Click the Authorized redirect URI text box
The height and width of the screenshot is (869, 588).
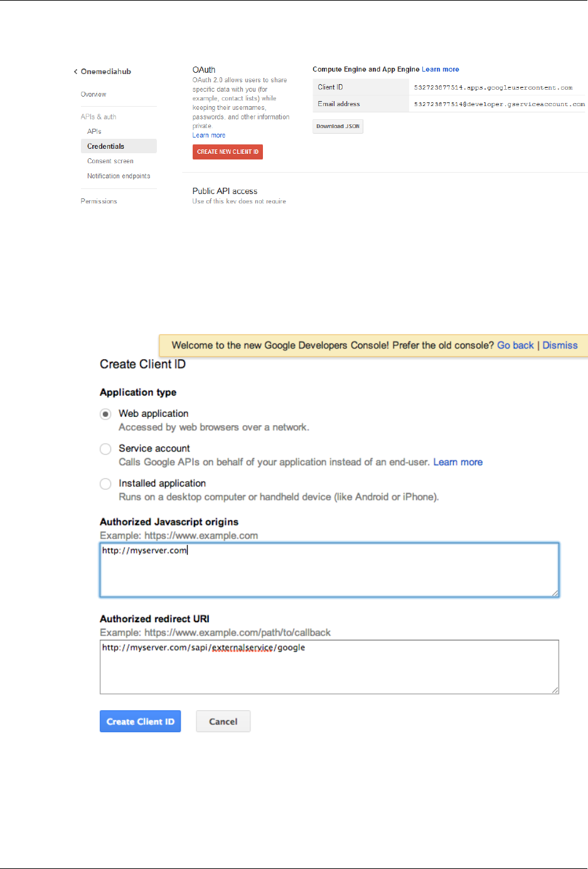tap(329, 667)
